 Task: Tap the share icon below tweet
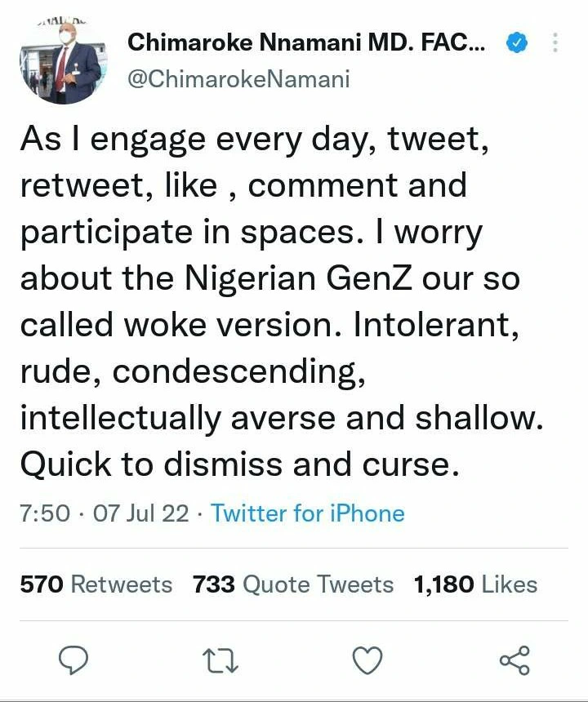tap(514, 660)
